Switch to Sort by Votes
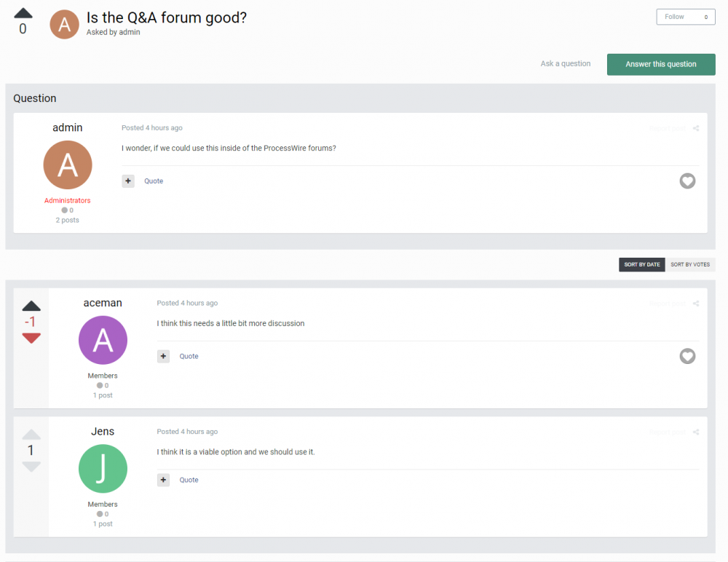This screenshot has width=728, height=562. coord(690,265)
